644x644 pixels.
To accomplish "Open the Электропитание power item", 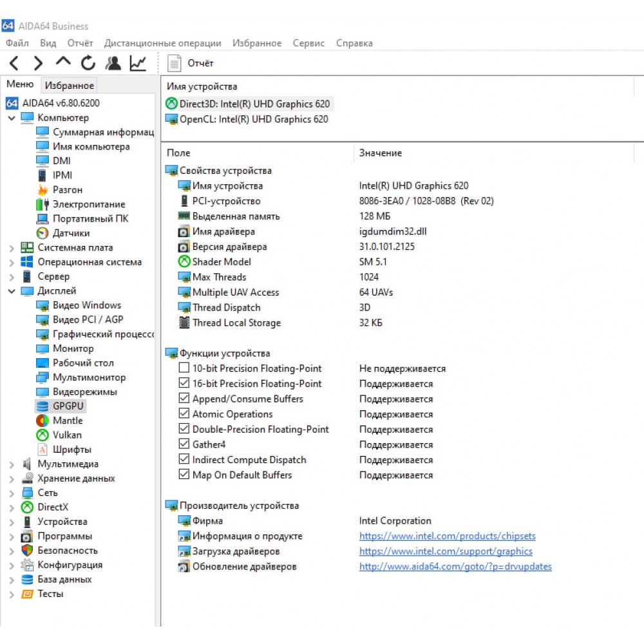I will [x=80, y=204].
